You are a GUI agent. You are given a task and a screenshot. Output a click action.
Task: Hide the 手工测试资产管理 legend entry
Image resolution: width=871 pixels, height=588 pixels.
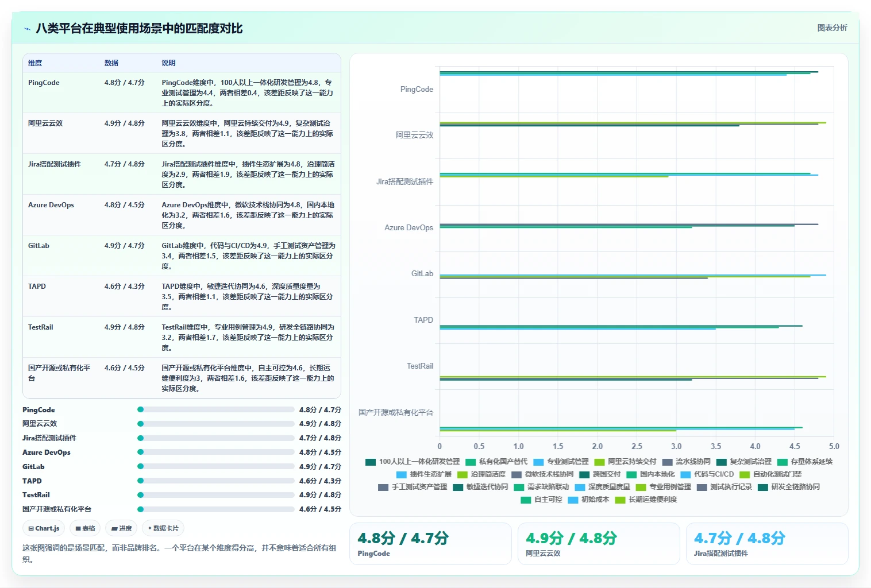tap(413, 487)
